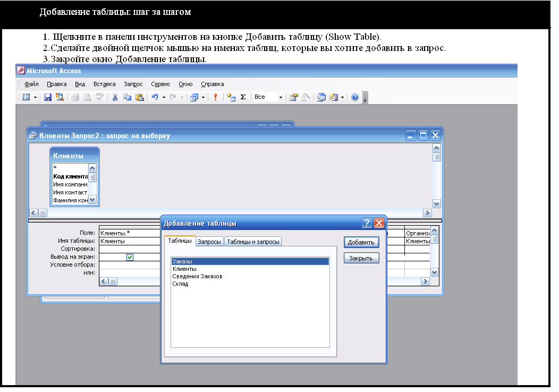
Task: Open the Вид menu
Action: click(x=80, y=84)
